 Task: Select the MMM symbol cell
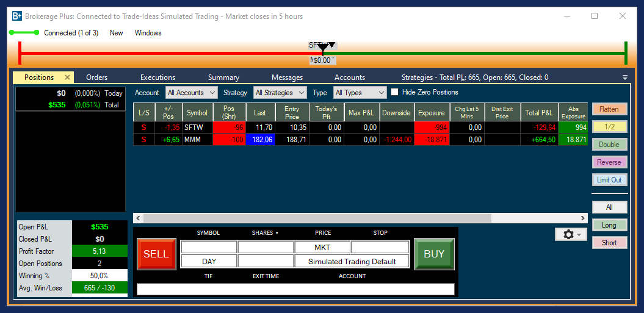(x=198, y=140)
